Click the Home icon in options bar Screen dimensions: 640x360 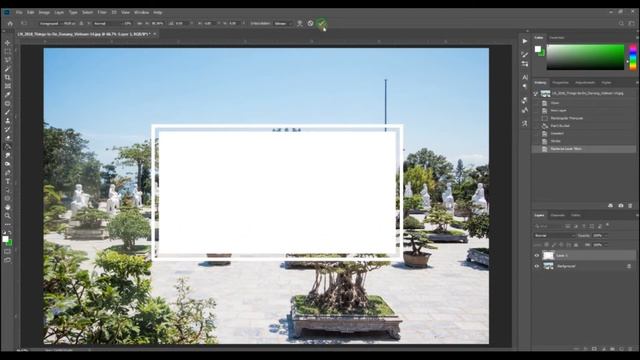pyautogui.click(x=10, y=24)
